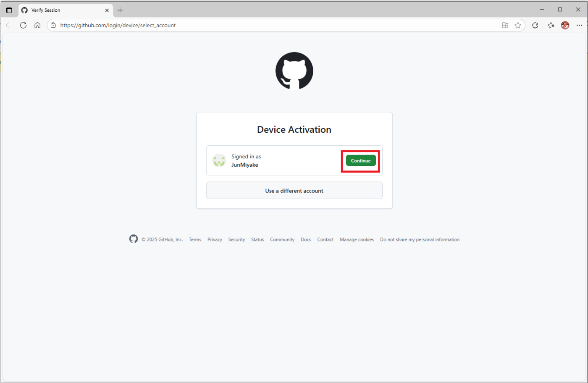Open a new tab with plus icon

[x=120, y=10]
